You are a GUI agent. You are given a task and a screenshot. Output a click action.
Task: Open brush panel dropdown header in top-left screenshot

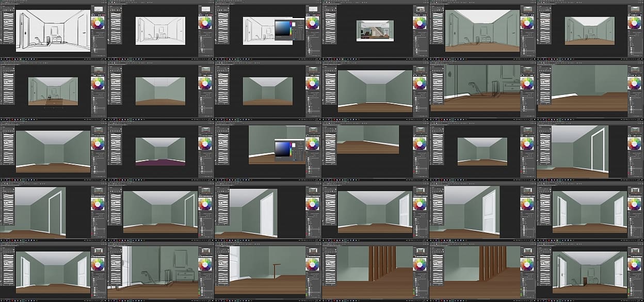(x=8, y=6)
